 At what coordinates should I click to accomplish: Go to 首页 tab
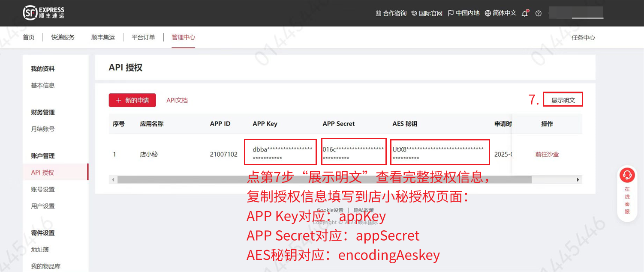coord(29,37)
